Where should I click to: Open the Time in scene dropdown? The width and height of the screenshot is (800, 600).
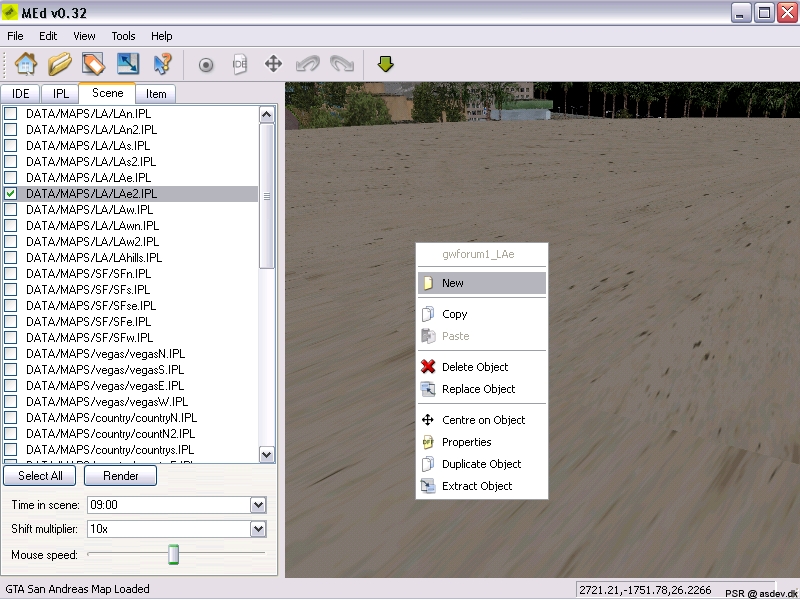pos(258,505)
